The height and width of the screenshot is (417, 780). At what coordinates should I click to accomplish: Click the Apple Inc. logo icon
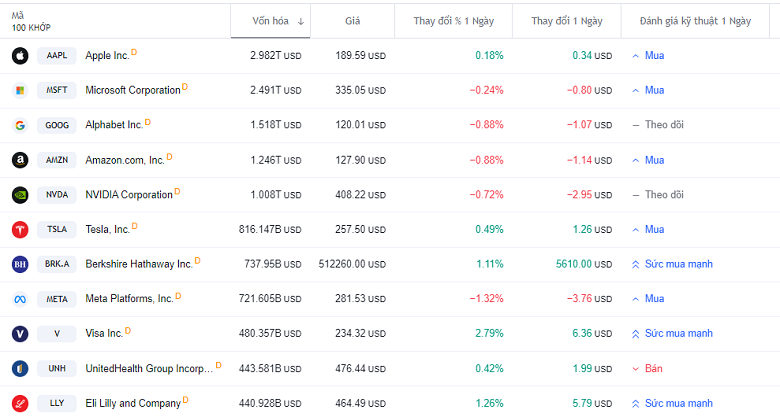19,56
